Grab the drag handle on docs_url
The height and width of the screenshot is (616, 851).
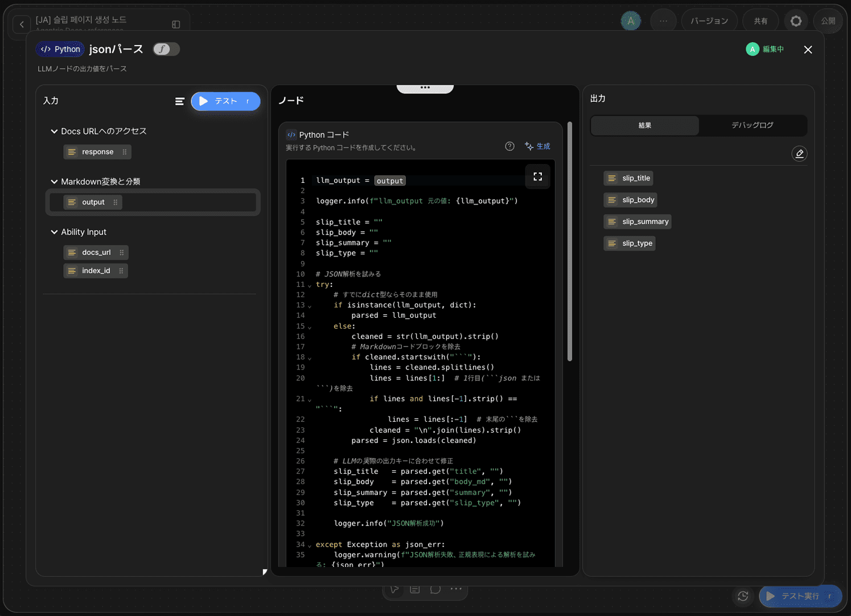tap(122, 252)
